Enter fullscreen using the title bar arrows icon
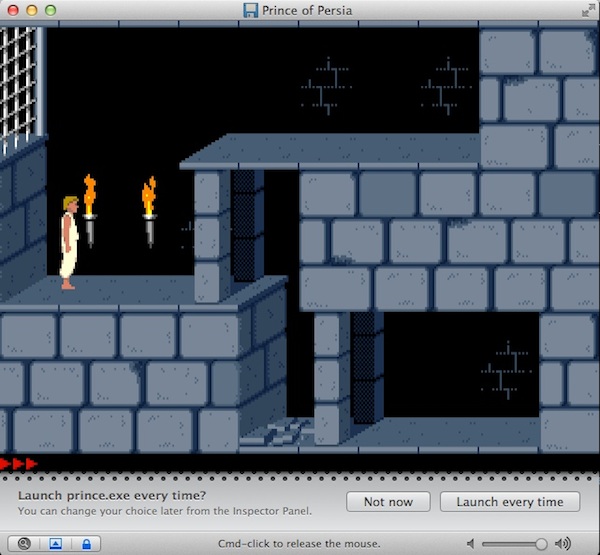 pyautogui.click(x=588, y=10)
